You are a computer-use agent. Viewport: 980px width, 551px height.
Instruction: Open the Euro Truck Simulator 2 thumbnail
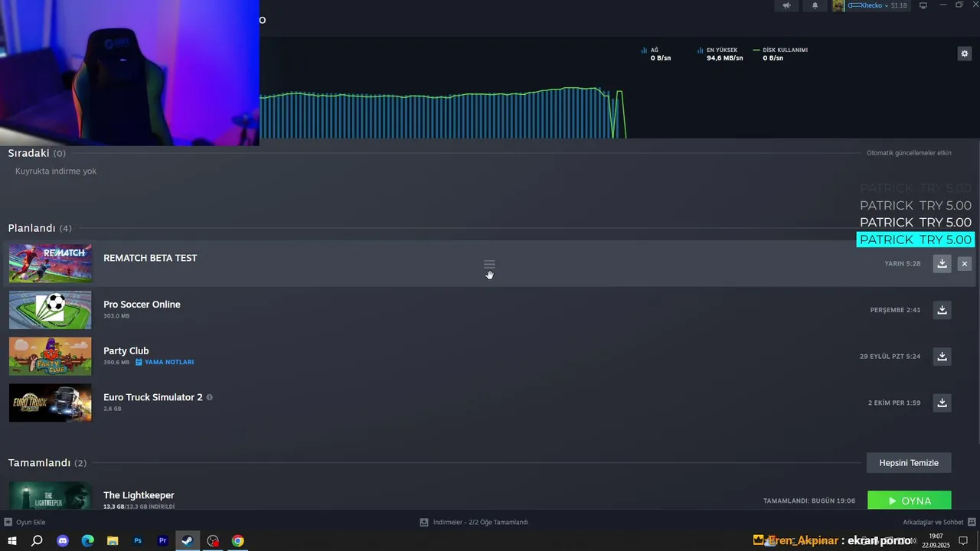51,403
